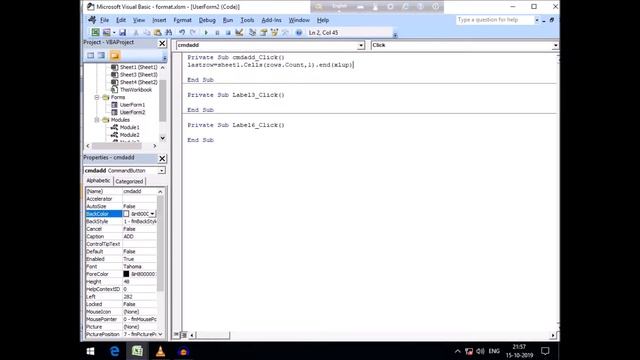This screenshot has width=640, height=360.
Task: Click View Object icon in Project panel
Action: coord(101,56)
